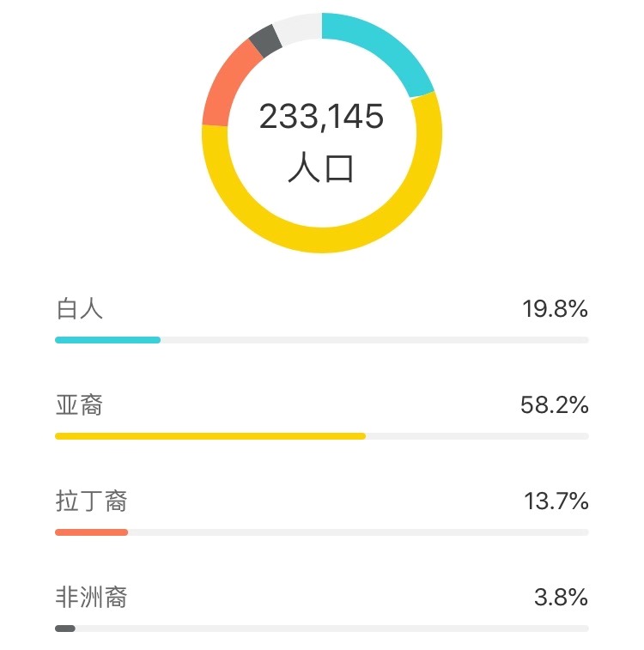
Task: Select the 白人 row label
Action: coord(79,309)
